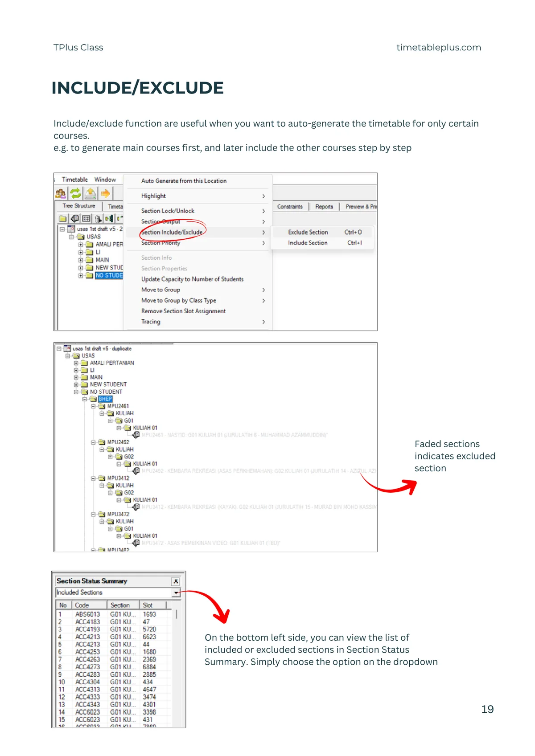
Task: Click the section icon beside faded MPU2492 - KEMBARA row
Action: point(136,470)
